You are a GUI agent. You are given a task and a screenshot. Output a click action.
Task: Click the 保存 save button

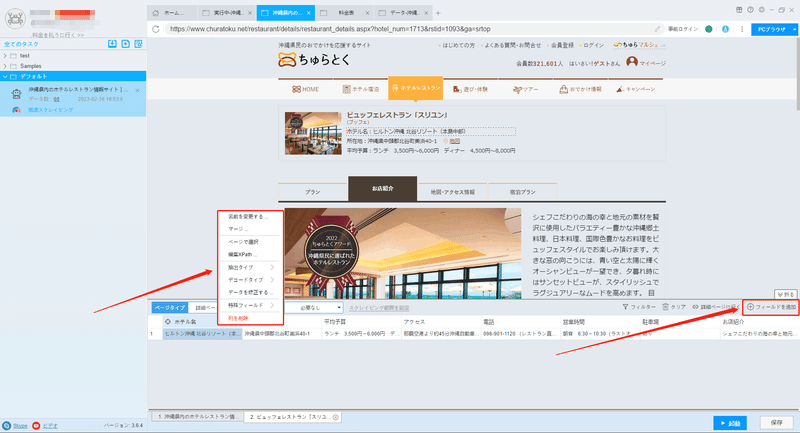pyautogui.click(x=777, y=423)
